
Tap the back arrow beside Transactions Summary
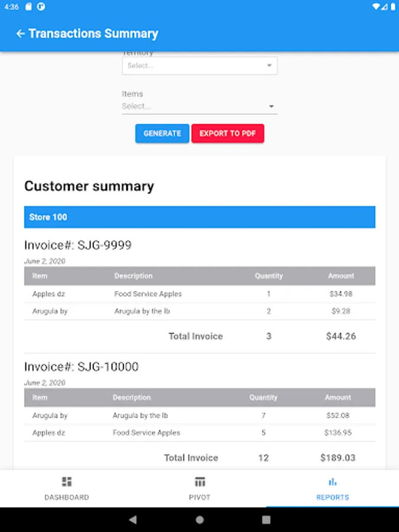(x=20, y=34)
